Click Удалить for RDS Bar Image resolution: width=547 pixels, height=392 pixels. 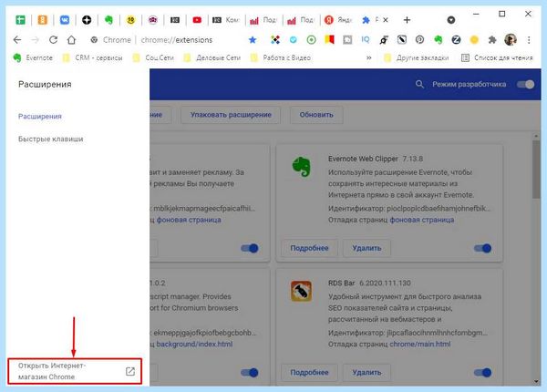click(366, 373)
